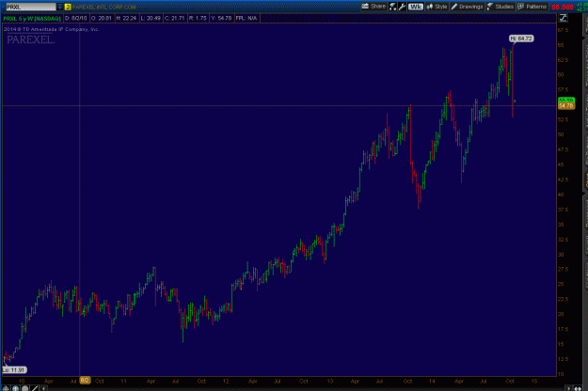This screenshot has height=391, width=588.
Task: Open chart settings wrench icon
Action: coord(402,7)
